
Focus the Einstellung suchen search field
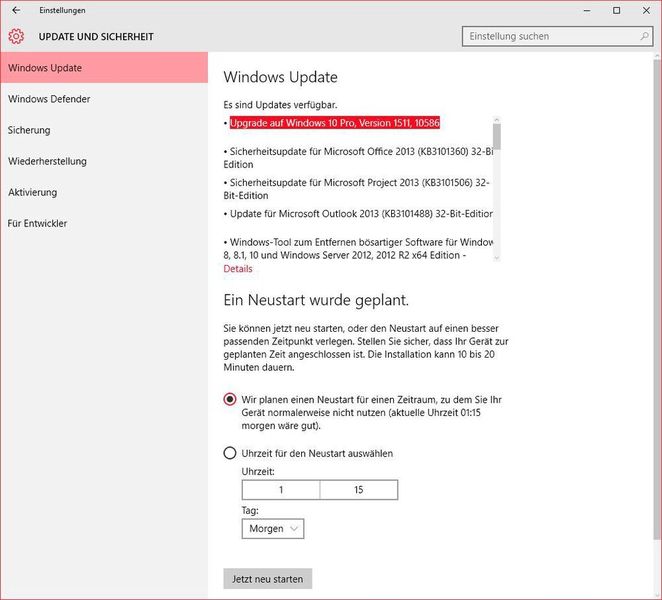[x=557, y=36]
